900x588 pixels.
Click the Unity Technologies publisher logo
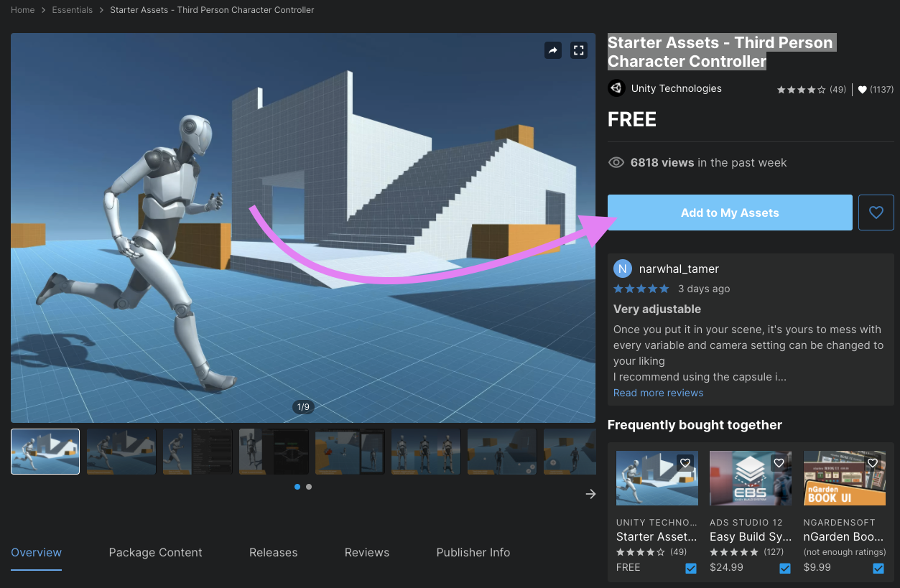(x=616, y=88)
